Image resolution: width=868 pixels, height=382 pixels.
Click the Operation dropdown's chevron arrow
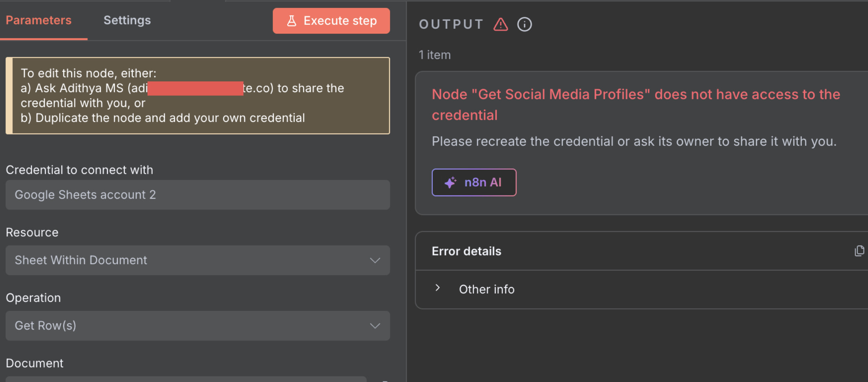(375, 326)
